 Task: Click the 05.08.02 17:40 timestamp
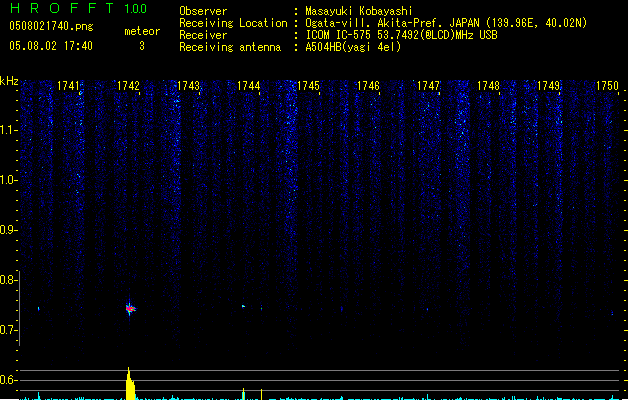[x=51, y=46]
